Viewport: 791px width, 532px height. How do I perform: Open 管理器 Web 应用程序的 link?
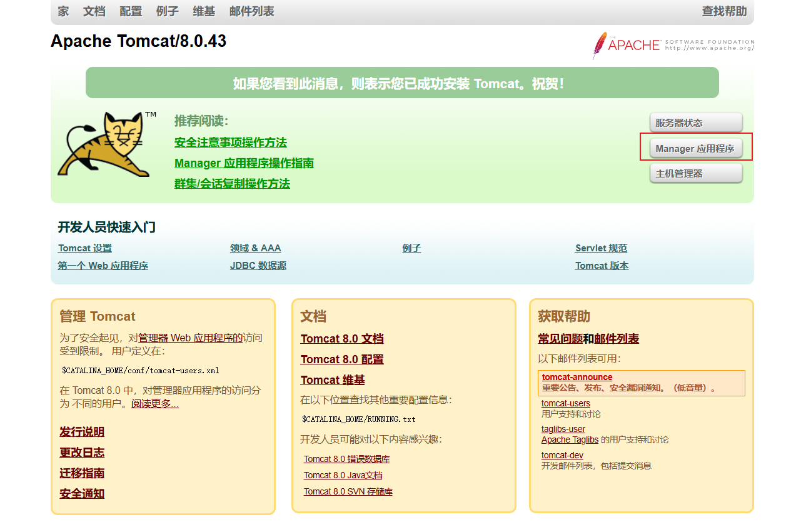click(190, 338)
